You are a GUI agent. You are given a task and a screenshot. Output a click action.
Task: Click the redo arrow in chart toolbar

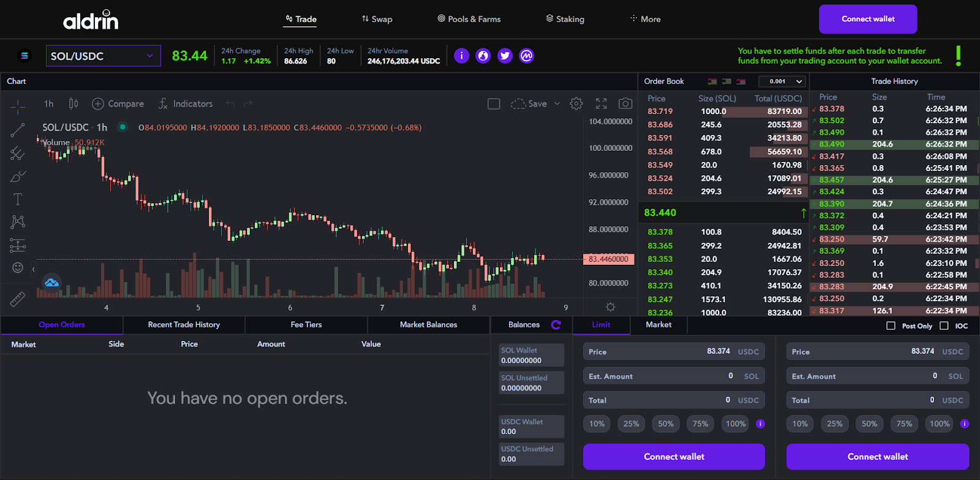point(248,104)
